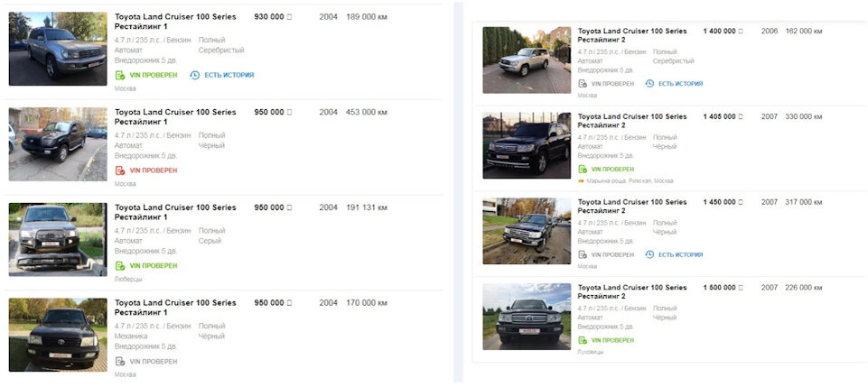Click green VIN icon on Люберцы listing

[x=119, y=266]
